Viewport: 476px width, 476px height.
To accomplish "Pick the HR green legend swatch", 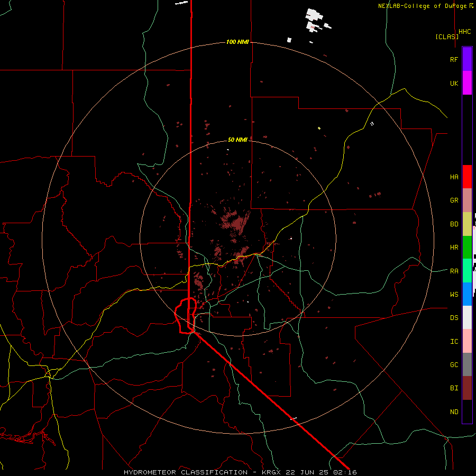I will coord(467,248).
